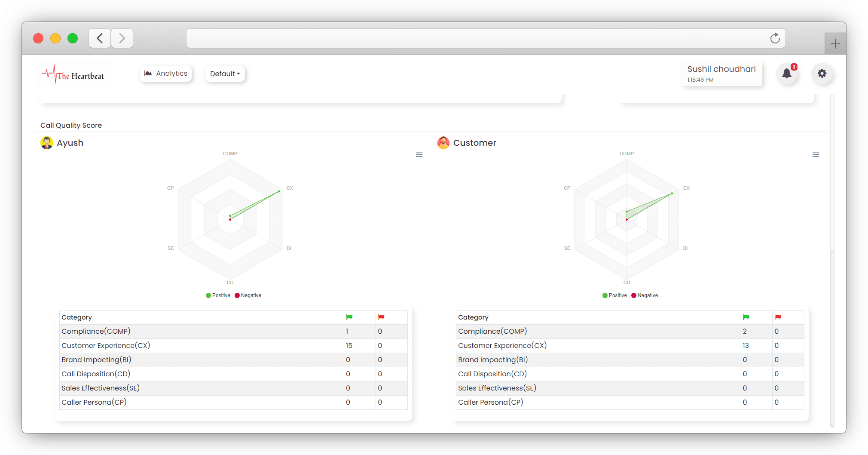This screenshot has height=455, width=868.
Task: Select the Analytics navigation item
Action: [171, 73]
